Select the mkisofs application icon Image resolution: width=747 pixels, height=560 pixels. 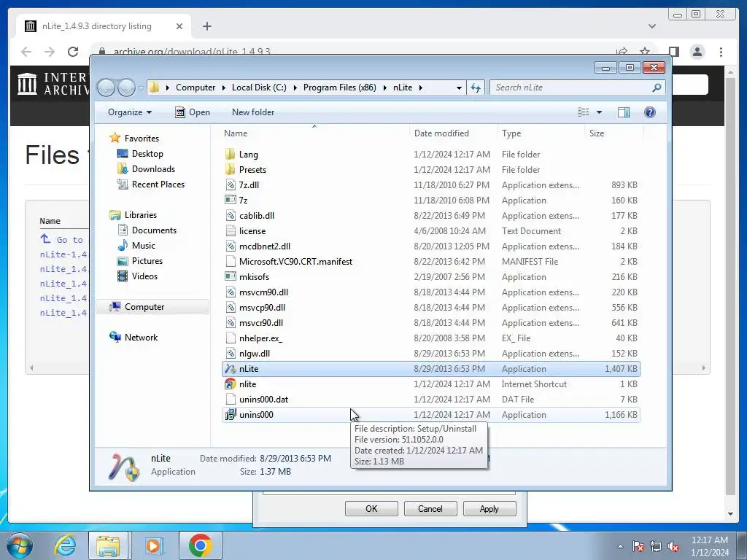point(231,276)
